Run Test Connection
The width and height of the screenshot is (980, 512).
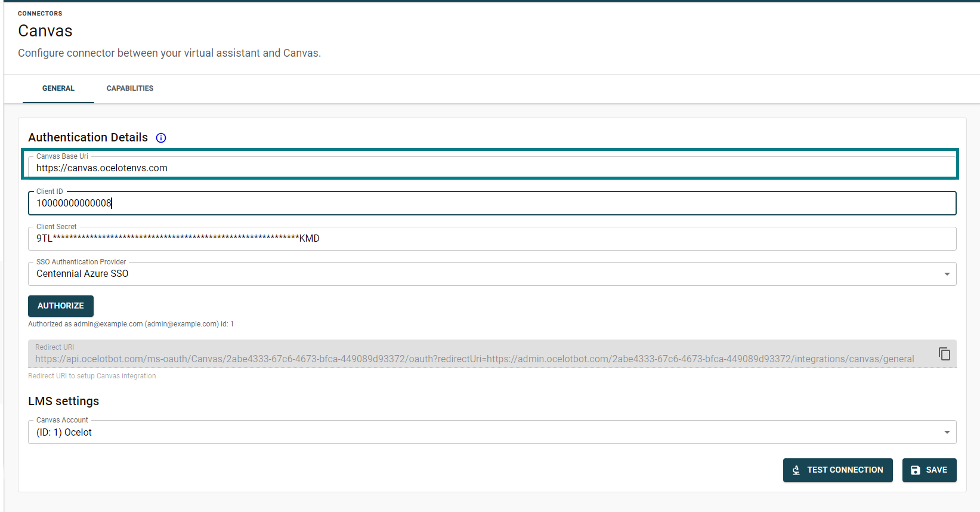click(837, 470)
